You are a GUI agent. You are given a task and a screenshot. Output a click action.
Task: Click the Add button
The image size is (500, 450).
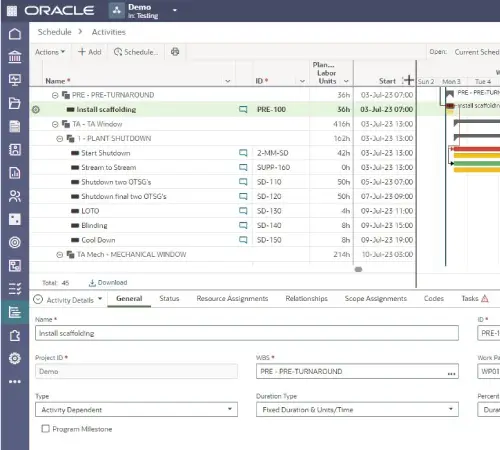click(90, 52)
